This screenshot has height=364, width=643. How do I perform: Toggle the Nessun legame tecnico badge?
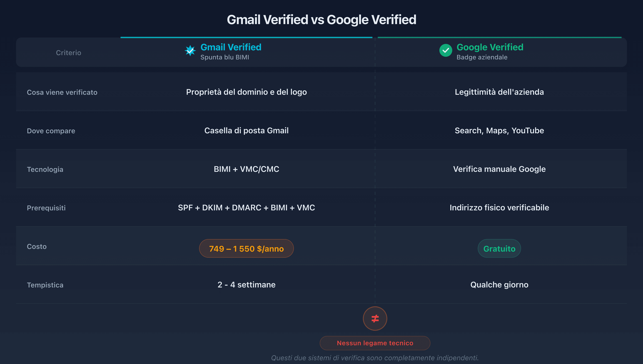375,343
